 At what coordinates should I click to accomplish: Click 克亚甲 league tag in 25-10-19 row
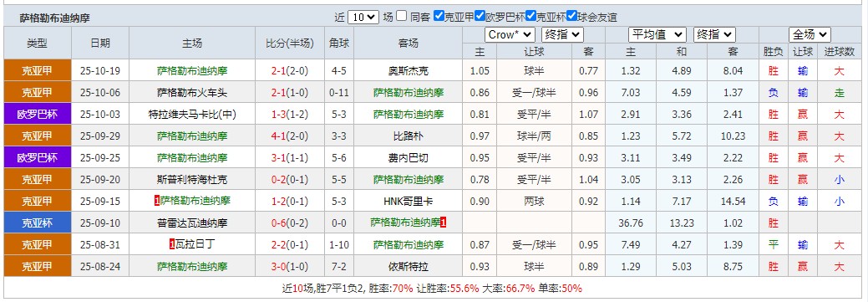coord(38,71)
